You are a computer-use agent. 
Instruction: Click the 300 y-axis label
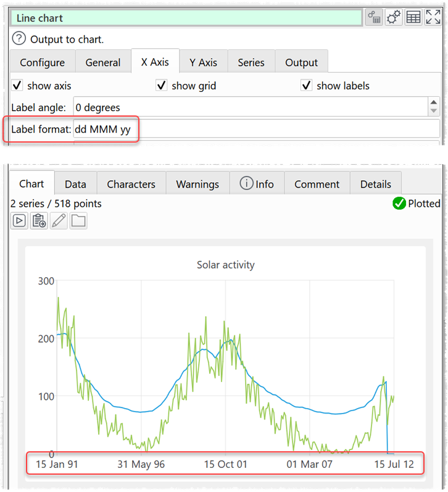(x=46, y=281)
